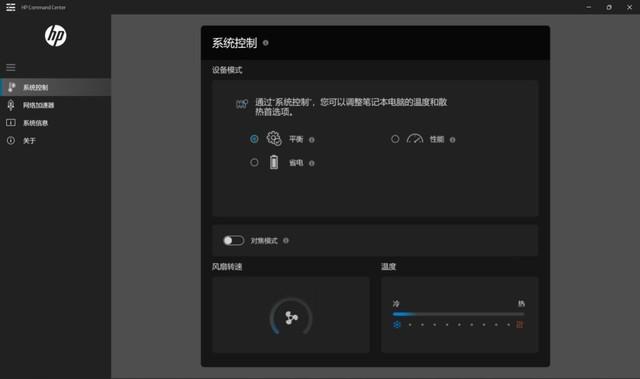Image resolution: width=640 pixels, height=379 pixels.
Task: Click the HP logo in sidebar
Action: (56, 35)
